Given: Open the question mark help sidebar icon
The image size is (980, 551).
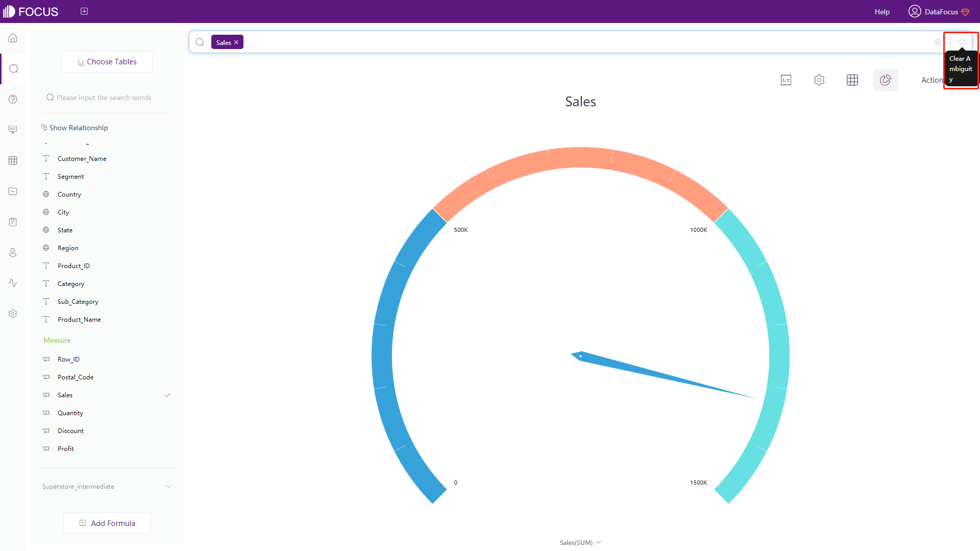Looking at the screenshot, I should pos(13,99).
